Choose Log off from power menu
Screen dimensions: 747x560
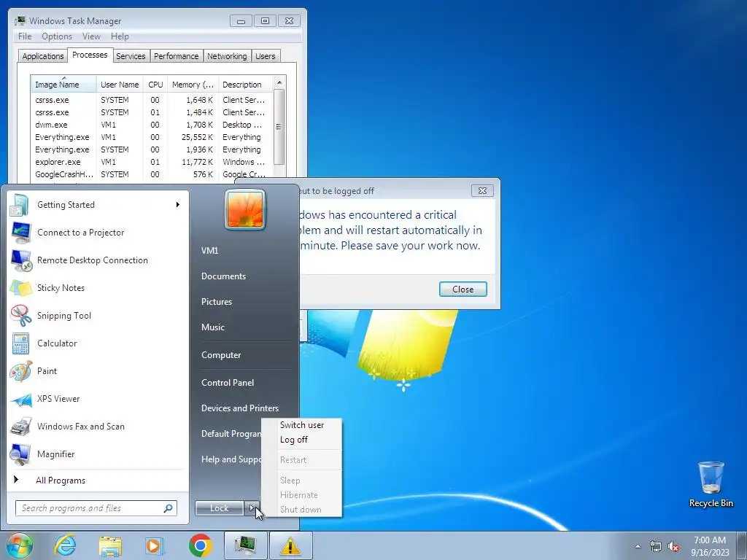click(301, 440)
